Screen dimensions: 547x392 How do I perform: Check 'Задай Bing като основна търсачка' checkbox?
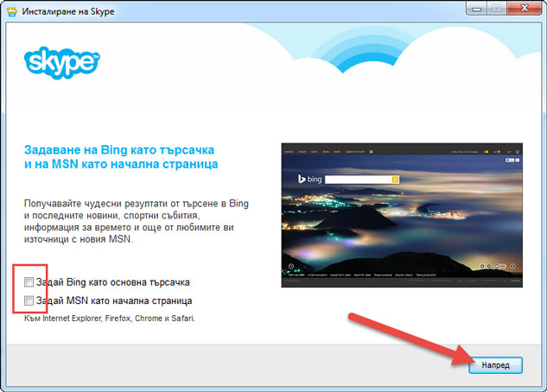29,281
